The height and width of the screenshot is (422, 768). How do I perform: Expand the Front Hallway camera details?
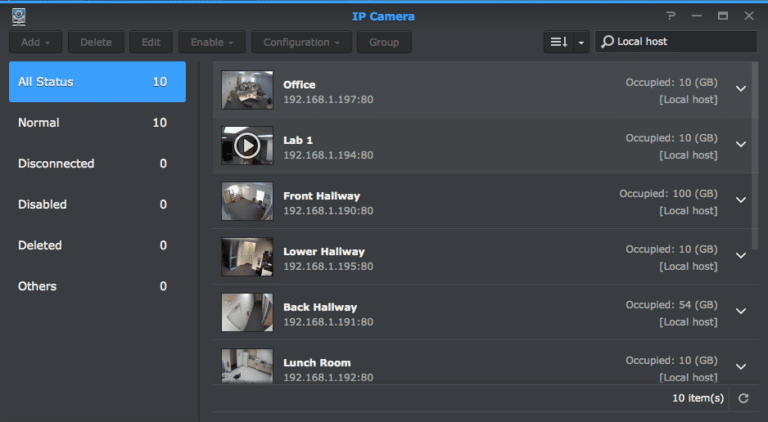[x=741, y=200]
